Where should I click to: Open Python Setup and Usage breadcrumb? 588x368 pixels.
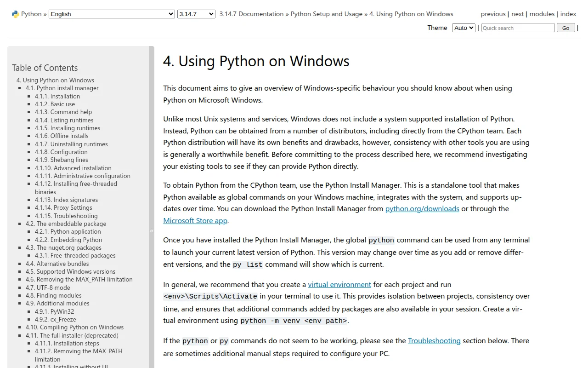point(327,14)
